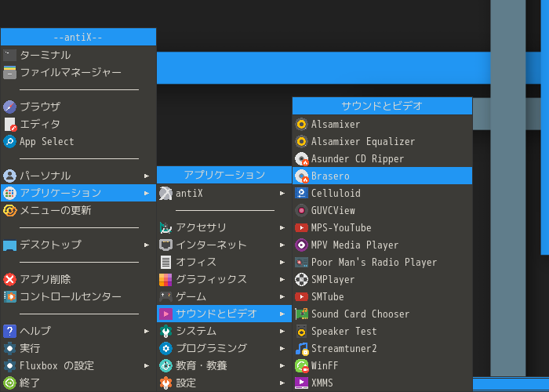The height and width of the screenshot is (392, 549).
Task: Click the App Select label
Action: pos(47,141)
